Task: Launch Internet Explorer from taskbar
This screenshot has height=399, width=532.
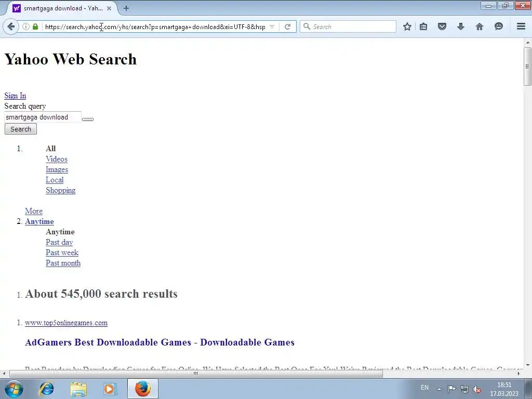Action: point(46,389)
